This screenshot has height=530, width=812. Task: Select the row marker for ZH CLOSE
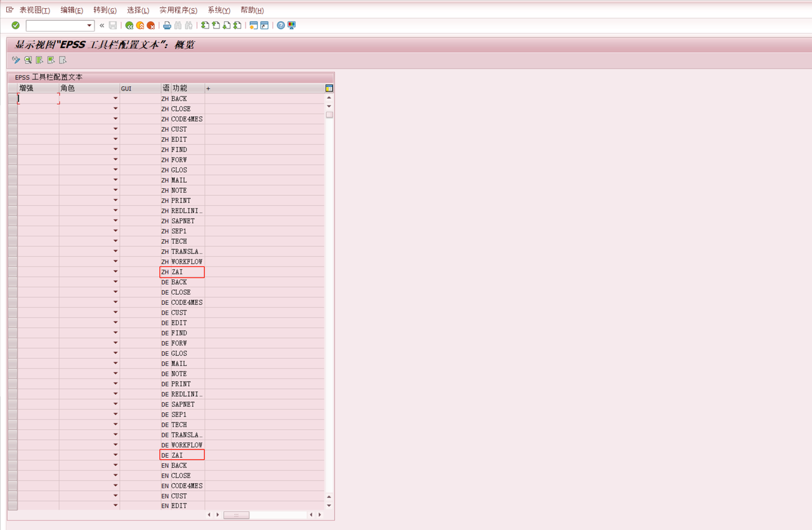point(13,109)
